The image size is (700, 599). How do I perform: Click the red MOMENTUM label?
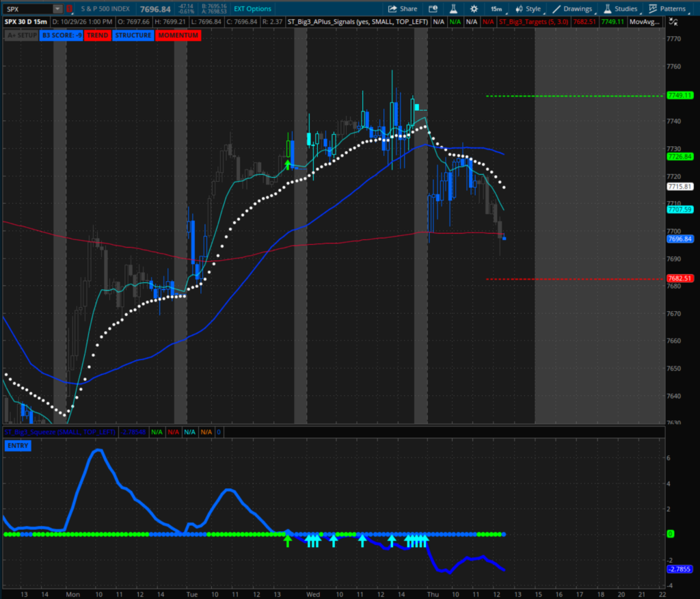pos(178,36)
